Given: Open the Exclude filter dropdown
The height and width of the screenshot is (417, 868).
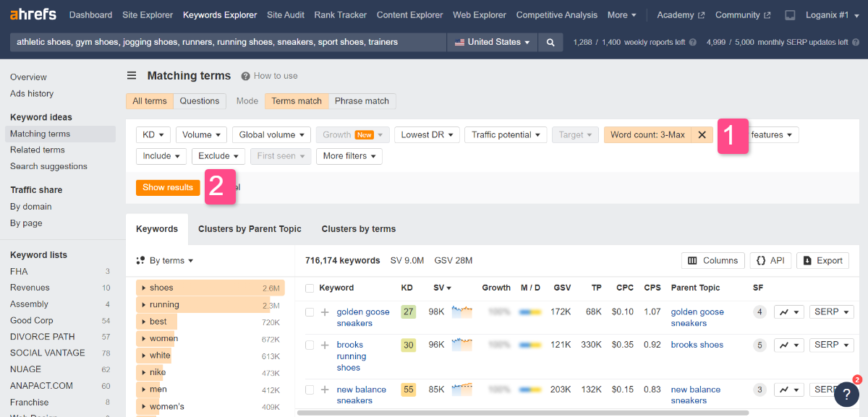Looking at the screenshot, I should [218, 156].
